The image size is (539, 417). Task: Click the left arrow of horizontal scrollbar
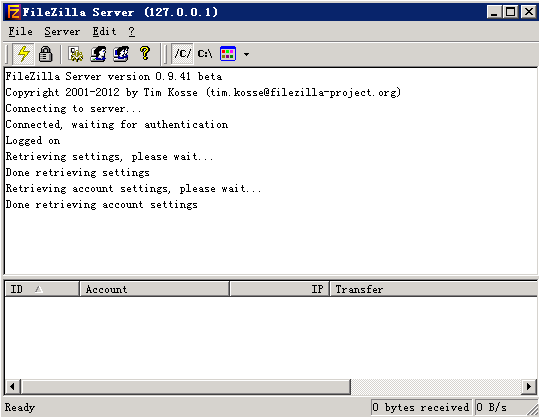[13, 386]
